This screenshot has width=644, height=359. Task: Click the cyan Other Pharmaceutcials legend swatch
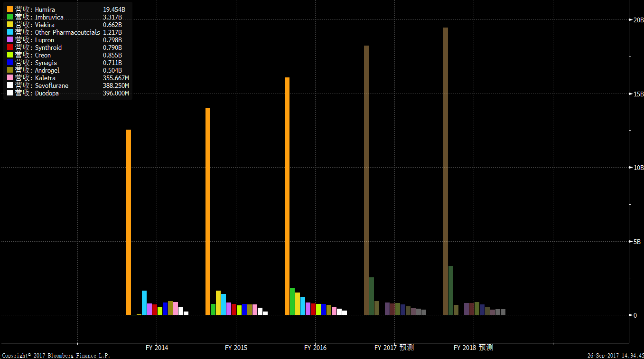tap(10, 32)
